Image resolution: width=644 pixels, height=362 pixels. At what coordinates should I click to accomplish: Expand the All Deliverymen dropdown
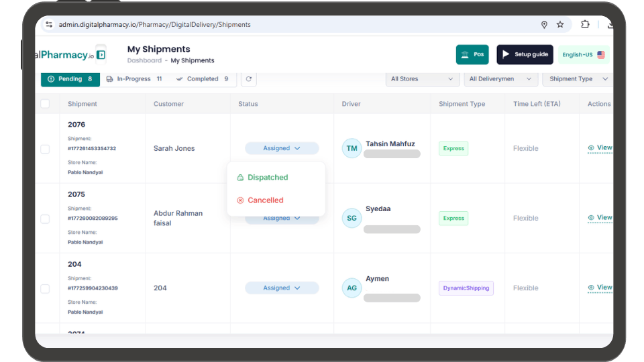click(500, 79)
